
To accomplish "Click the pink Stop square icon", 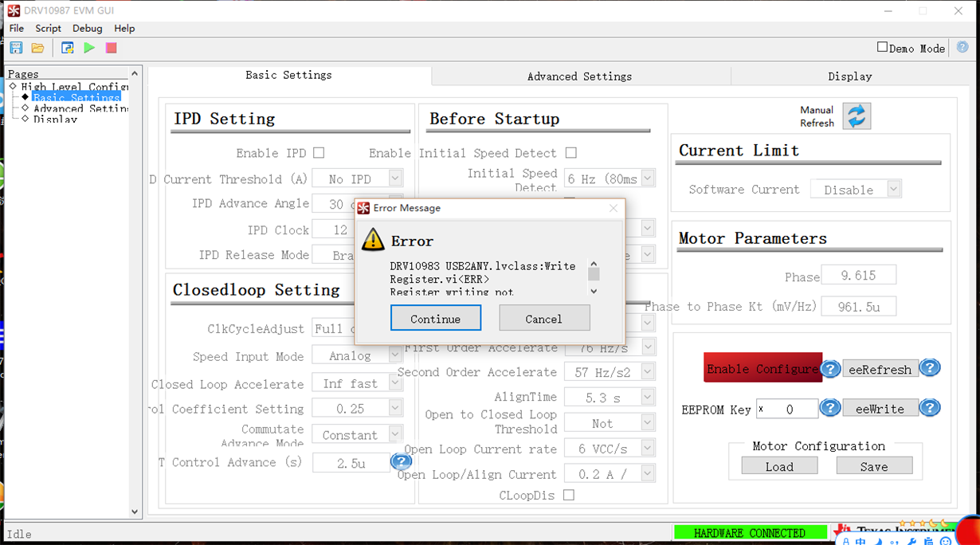I will (111, 48).
